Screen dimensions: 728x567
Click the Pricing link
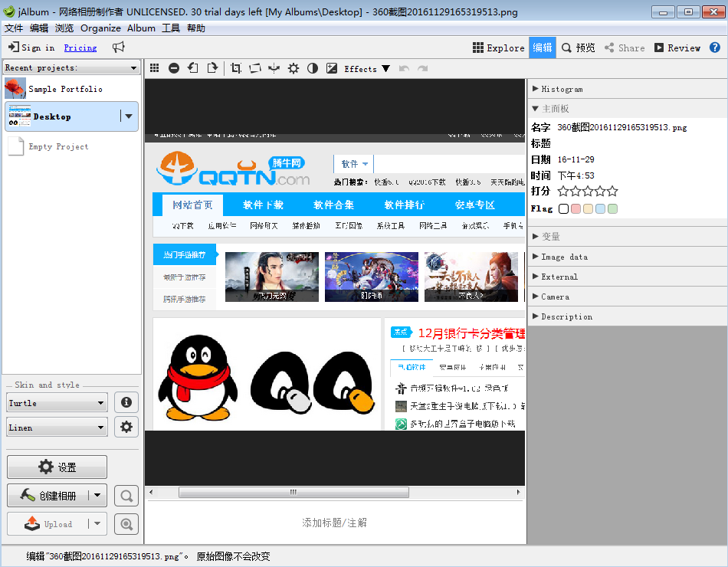pyautogui.click(x=80, y=48)
